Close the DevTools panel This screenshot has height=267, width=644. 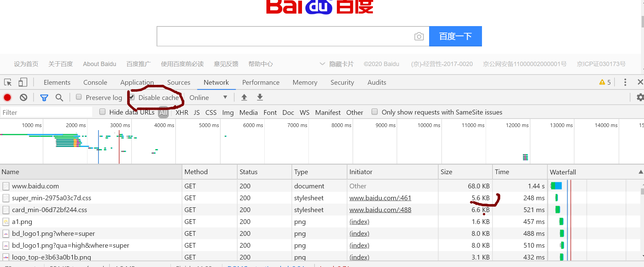[x=640, y=82]
